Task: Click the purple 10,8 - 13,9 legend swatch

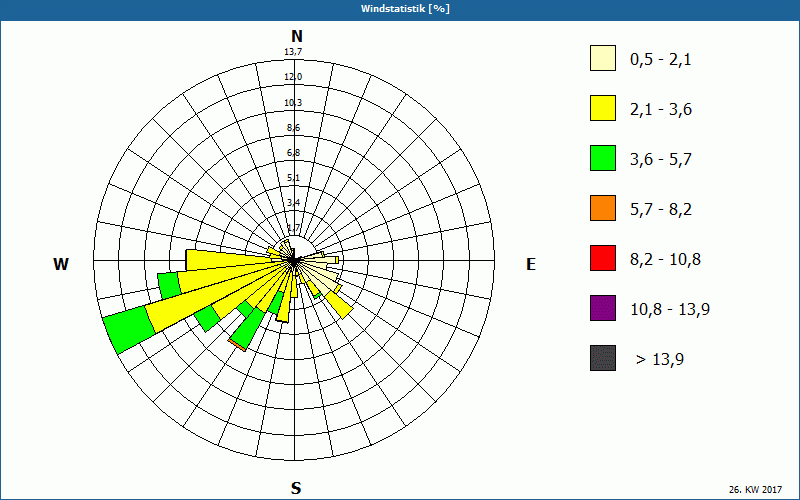Action: pyautogui.click(x=603, y=308)
